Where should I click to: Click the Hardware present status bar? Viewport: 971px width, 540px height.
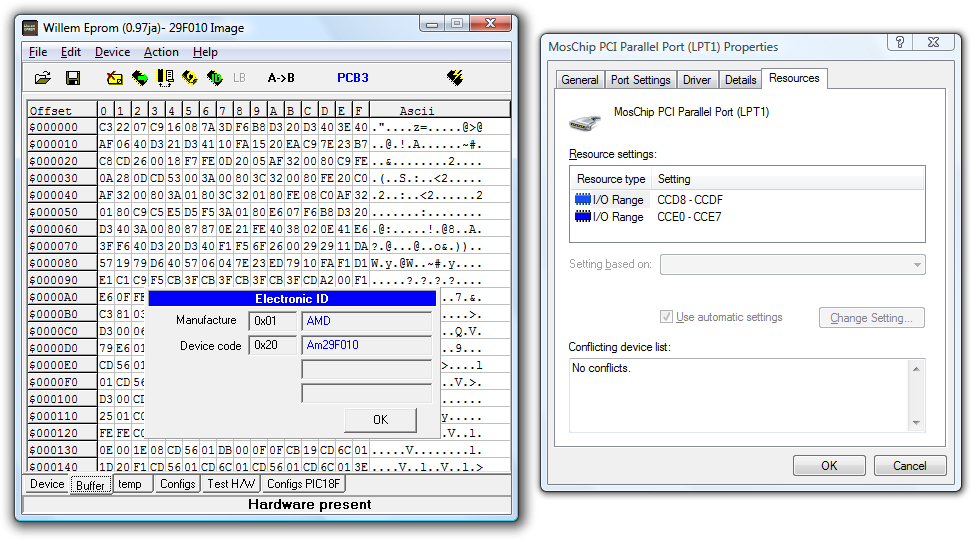(268, 505)
